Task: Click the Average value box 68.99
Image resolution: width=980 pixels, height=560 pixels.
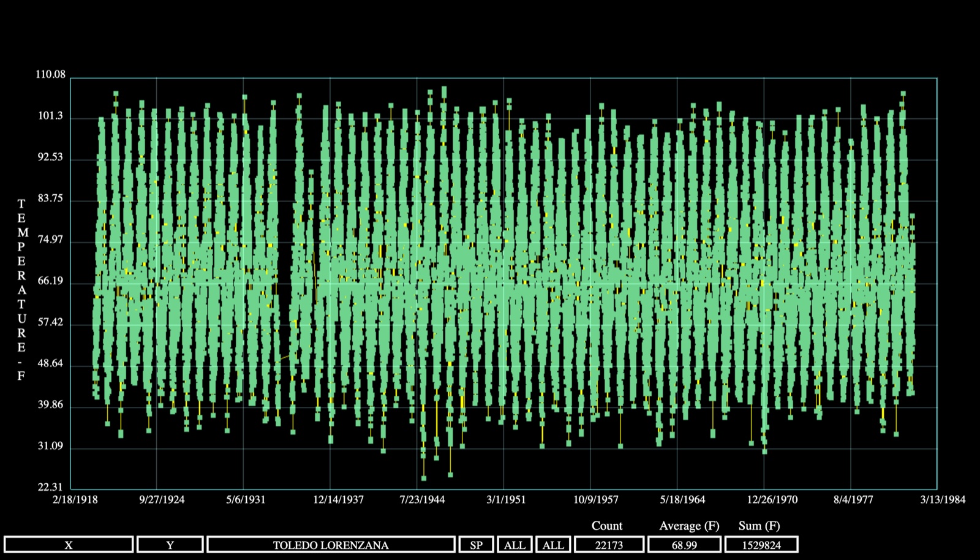Action: tap(684, 545)
